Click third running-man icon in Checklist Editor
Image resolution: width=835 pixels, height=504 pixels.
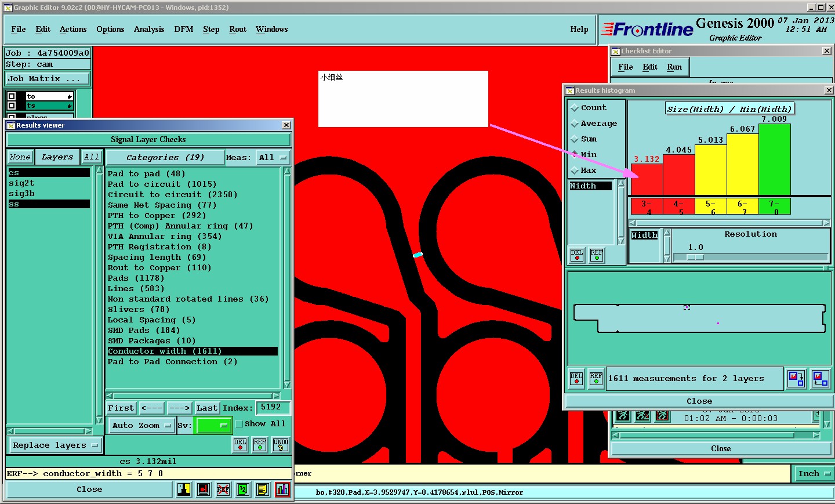point(662,416)
